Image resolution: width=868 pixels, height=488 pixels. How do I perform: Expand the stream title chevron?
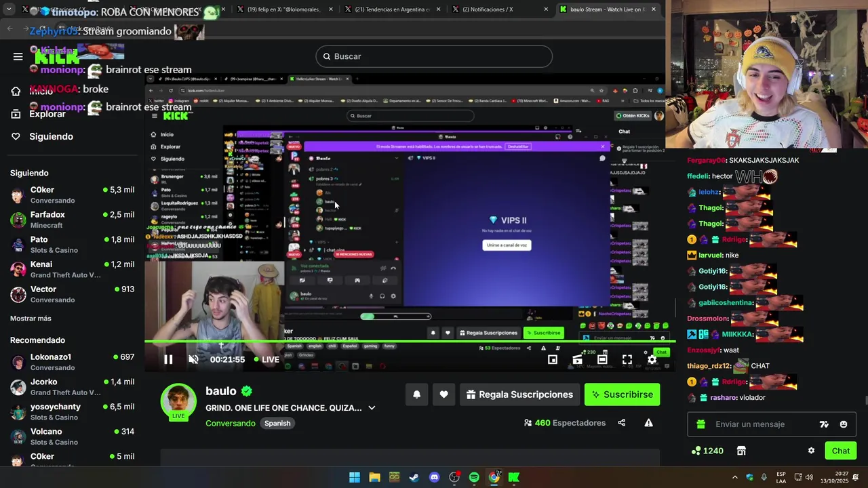pyautogui.click(x=372, y=408)
